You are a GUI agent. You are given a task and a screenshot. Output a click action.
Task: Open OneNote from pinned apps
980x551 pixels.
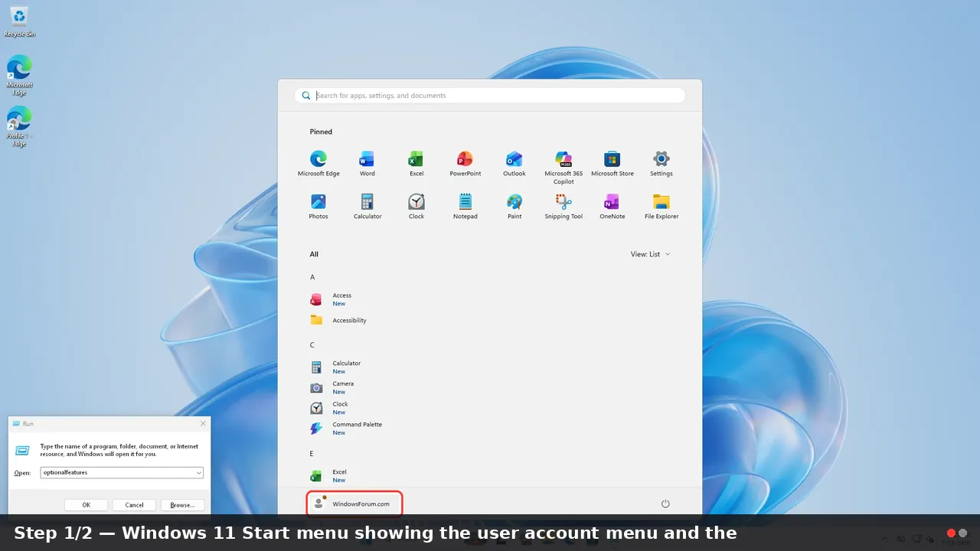[x=612, y=207]
